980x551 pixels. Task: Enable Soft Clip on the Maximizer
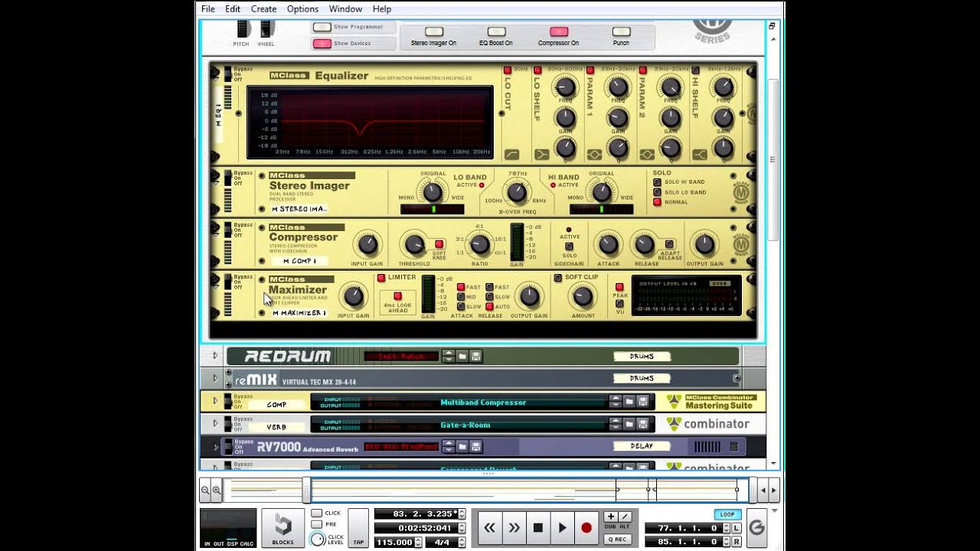[x=558, y=278]
